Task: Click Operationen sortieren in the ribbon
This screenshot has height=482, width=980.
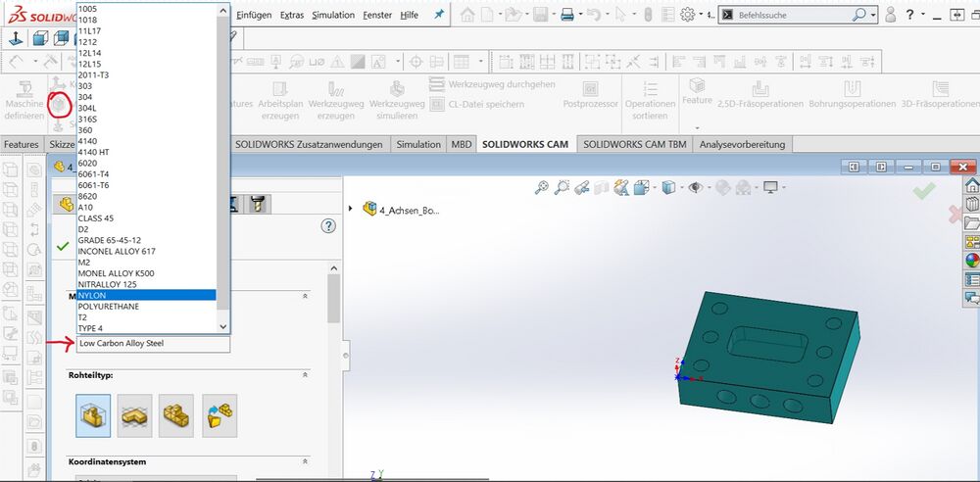Action: pyautogui.click(x=651, y=96)
